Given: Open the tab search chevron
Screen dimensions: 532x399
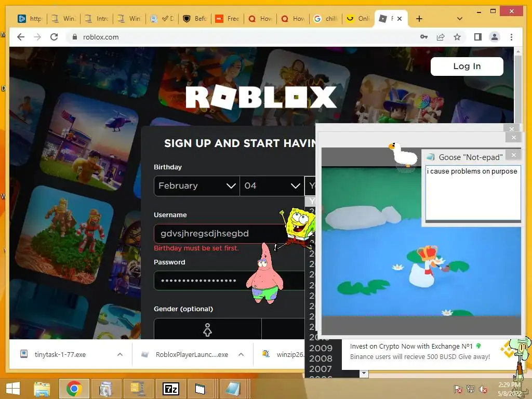Looking at the screenshot, I should [x=460, y=19].
